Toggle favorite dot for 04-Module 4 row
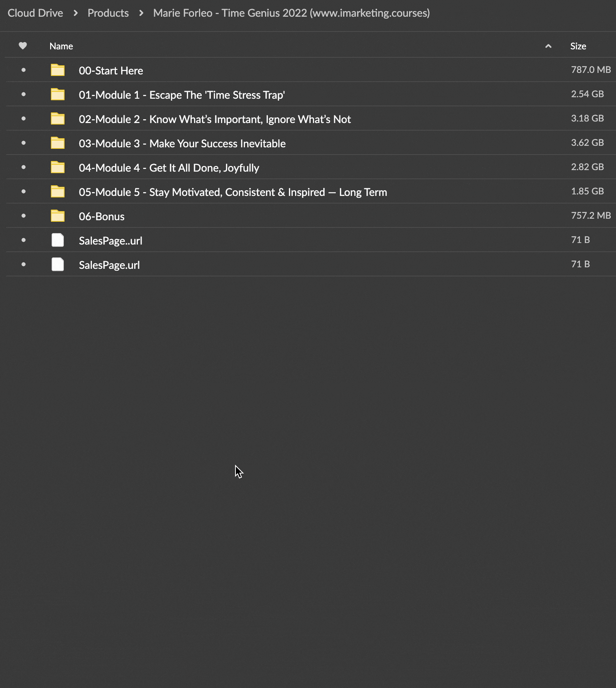Image resolution: width=616 pixels, height=688 pixels. click(x=24, y=167)
